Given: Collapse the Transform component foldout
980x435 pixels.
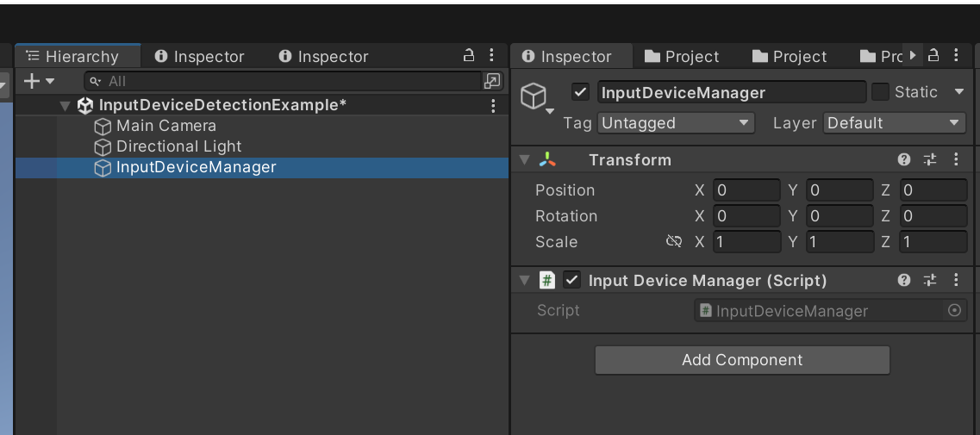Looking at the screenshot, I should pos(524,160).
